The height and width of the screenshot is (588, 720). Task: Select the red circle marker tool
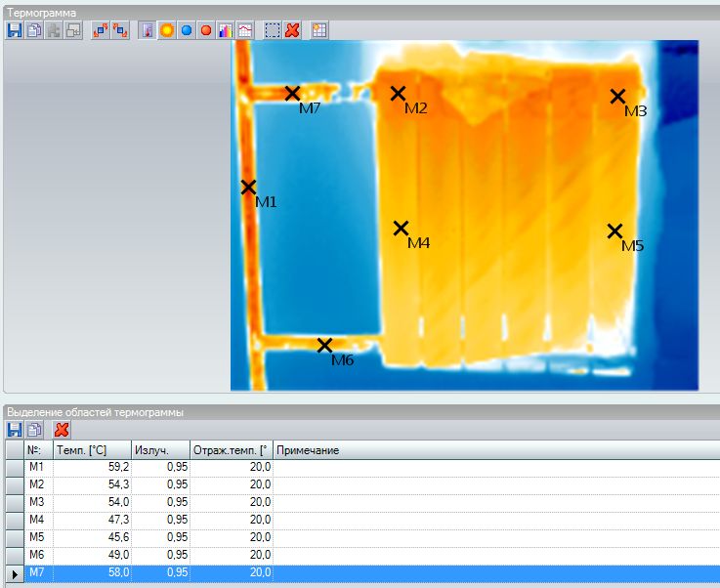pos(206,30)
